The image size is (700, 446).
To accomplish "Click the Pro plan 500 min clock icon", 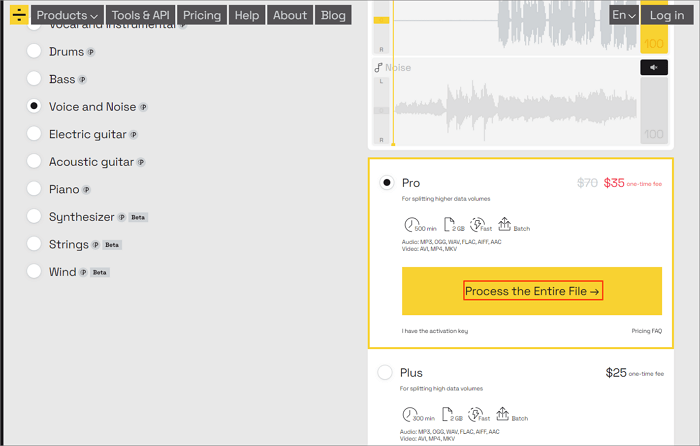I will [411, 224].
